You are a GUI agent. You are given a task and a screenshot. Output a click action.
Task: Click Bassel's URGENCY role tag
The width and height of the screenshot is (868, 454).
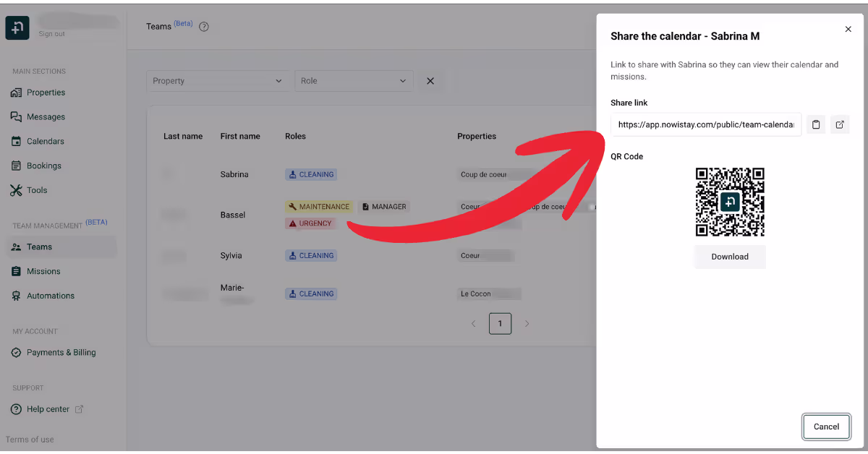(310, 223)
